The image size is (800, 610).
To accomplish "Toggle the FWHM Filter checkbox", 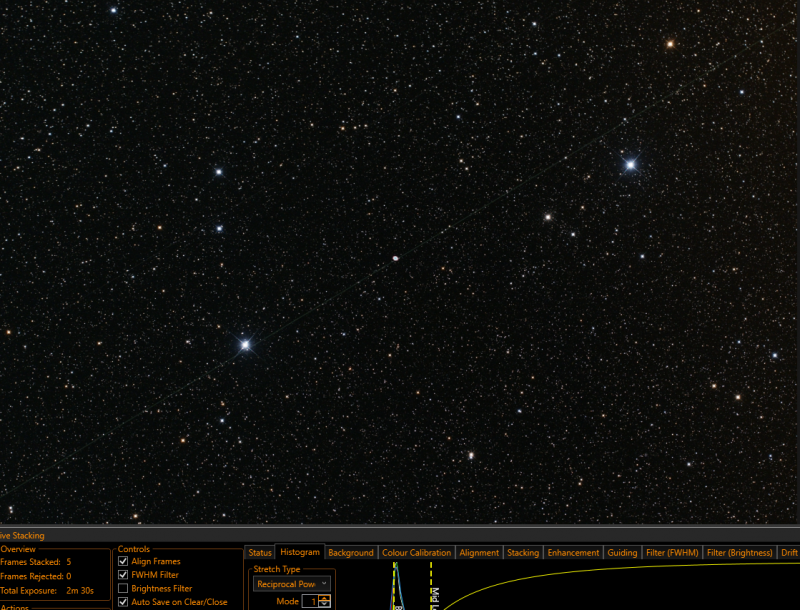I will tap(123, 575).
